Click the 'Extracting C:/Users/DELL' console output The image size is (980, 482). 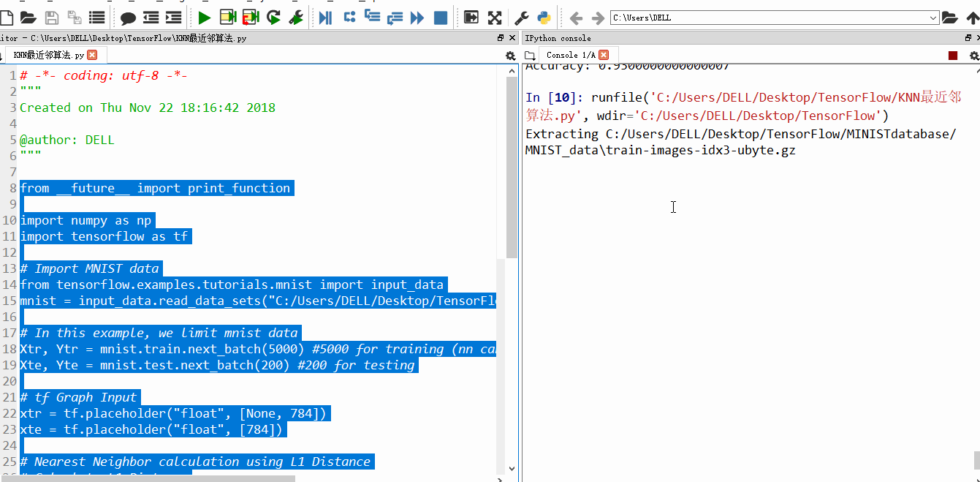[x=740, y=142]
